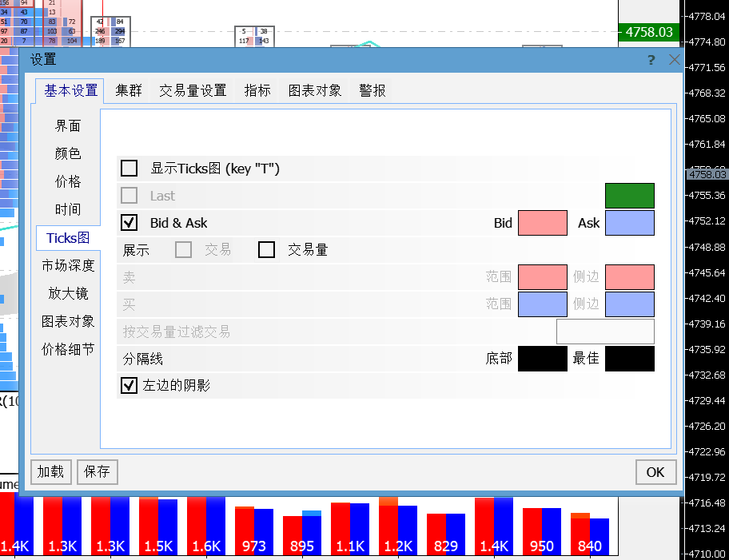Open 价格细节 settings section

click(x=68, y=349)
